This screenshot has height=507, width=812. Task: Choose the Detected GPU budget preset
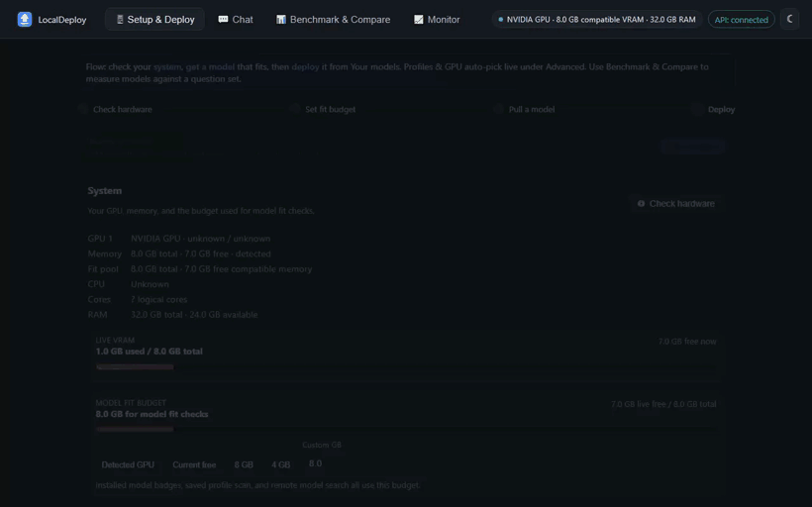pyautogui.click(x=128, y=465)
